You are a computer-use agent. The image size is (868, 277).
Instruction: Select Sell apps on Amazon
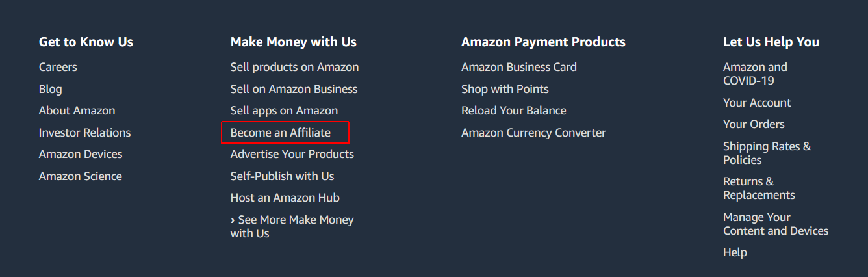[x=284, y=111]
